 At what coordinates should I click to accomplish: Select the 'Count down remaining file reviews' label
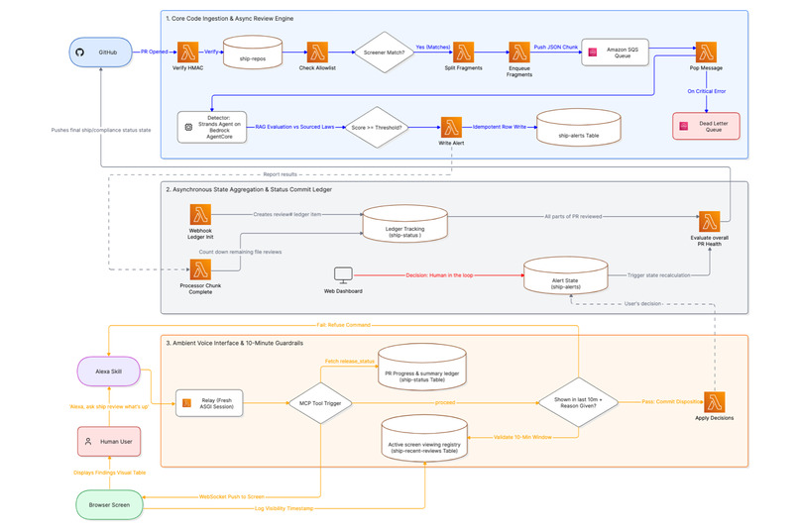click(240, 252)
